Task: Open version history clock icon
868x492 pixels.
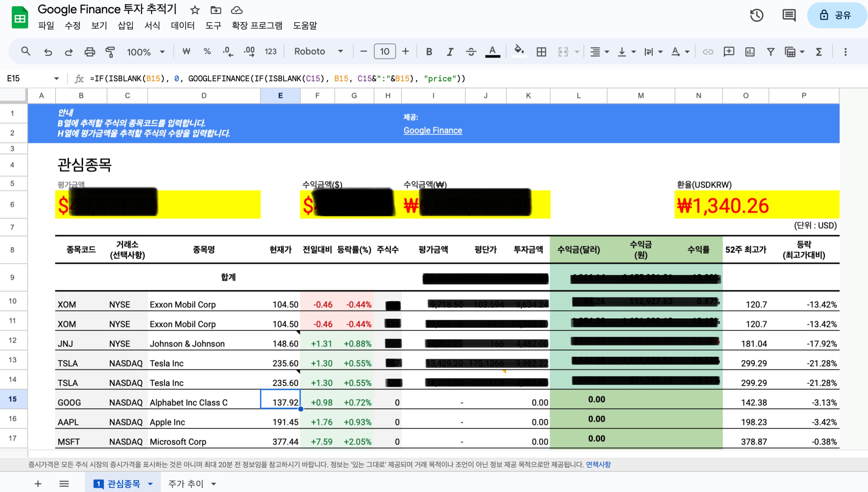Action: tap(756, 15)
